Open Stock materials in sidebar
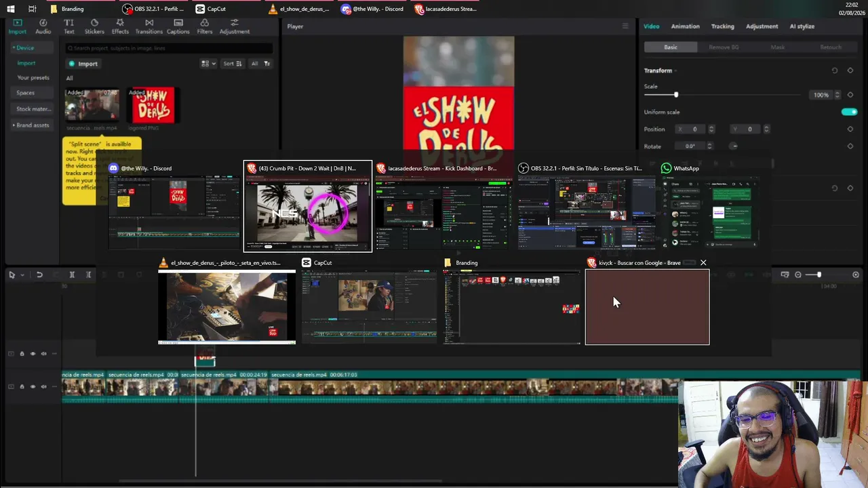The image size is (868, 488). [33, 109]
